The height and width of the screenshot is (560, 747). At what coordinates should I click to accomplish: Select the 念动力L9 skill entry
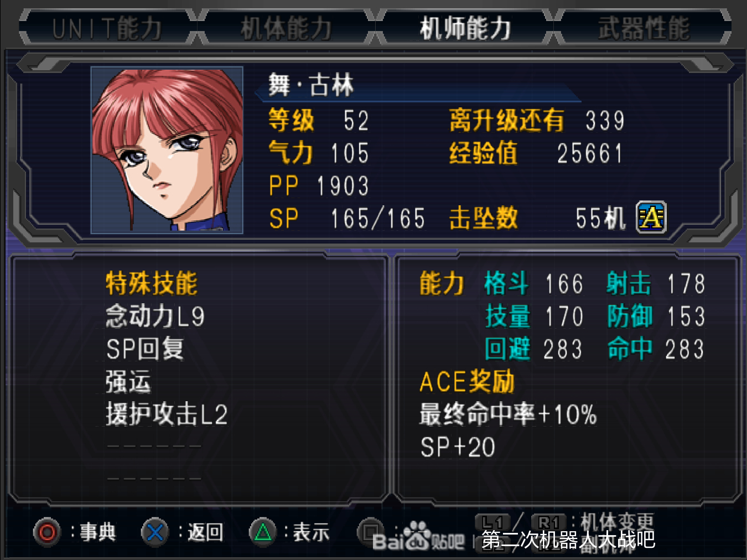(155, 316)
